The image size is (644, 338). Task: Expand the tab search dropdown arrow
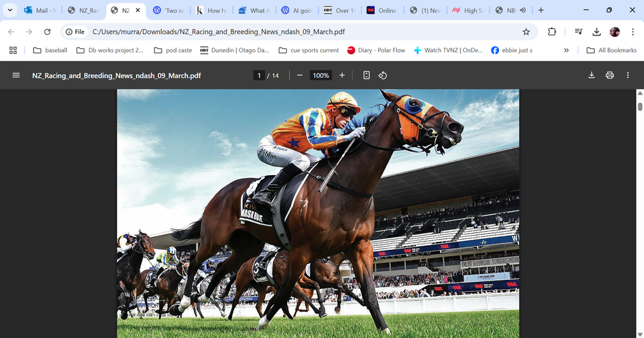(10, 10)
